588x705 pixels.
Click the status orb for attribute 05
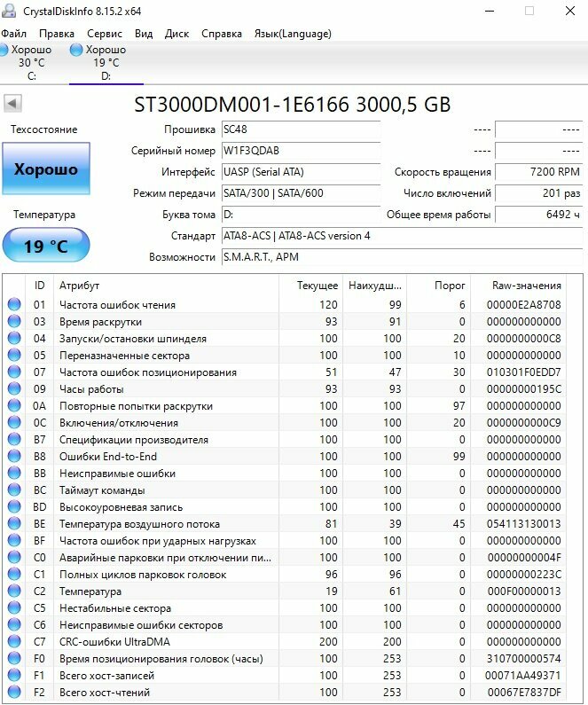coord(14,356)
